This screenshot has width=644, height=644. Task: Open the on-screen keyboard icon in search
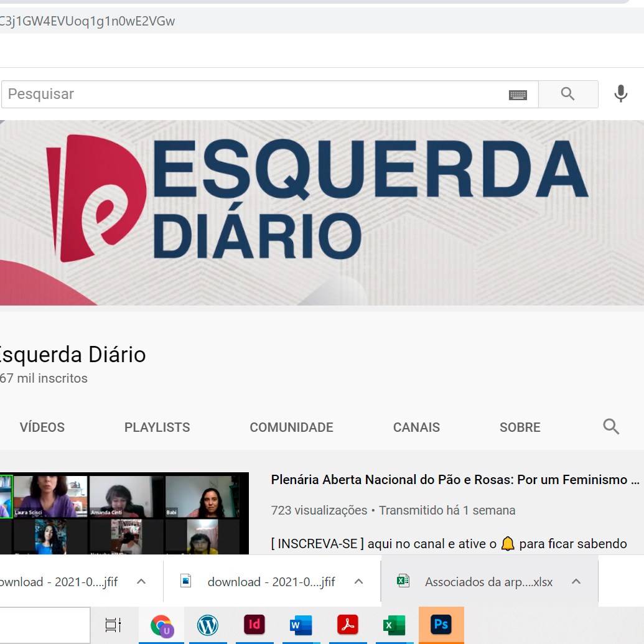(x=518, y=95)
